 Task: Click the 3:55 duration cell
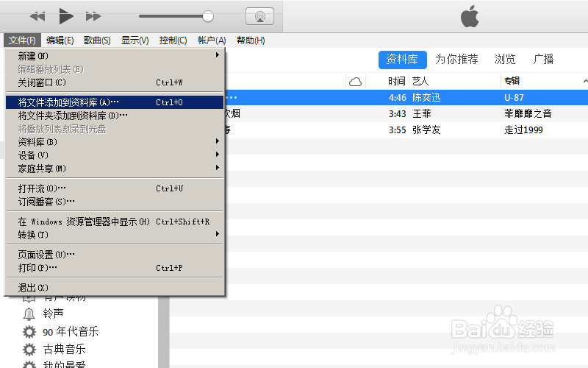397,130
